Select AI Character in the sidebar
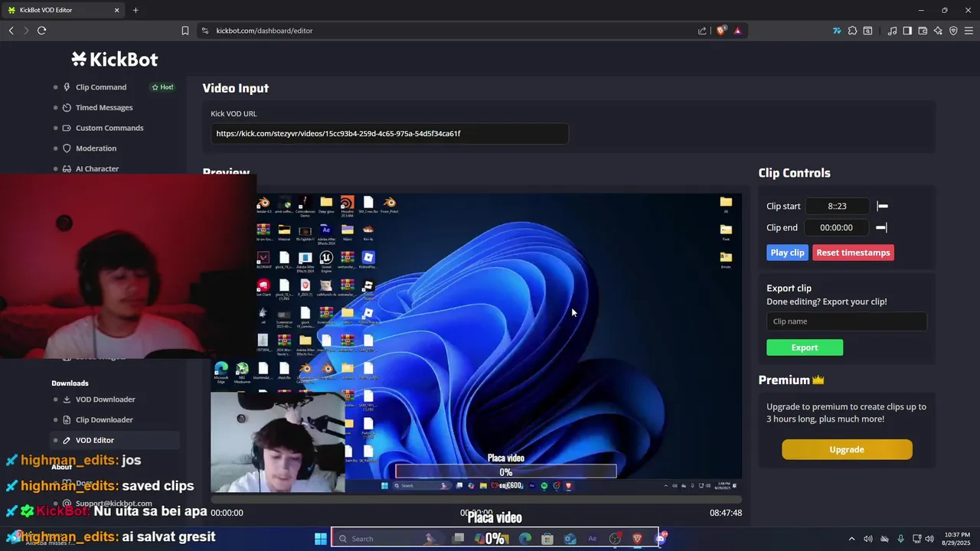Screen dimensions: 980x551 [x=115, y=168]
